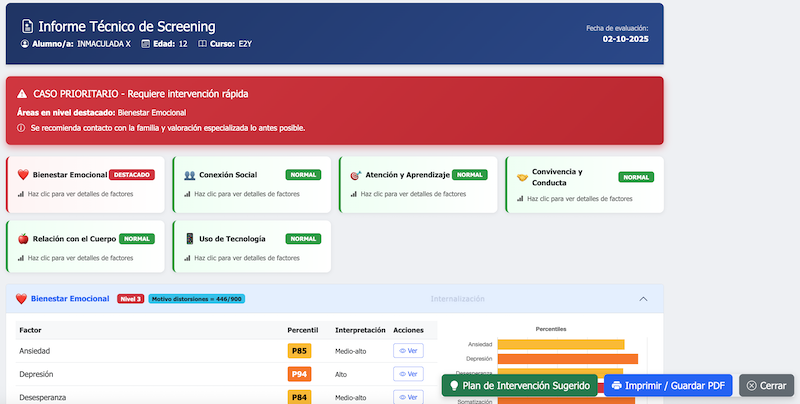Screen dimensions: 800x404
Task: Open Plan de Intervención Sugerido
Action: (x=519, y=385)
